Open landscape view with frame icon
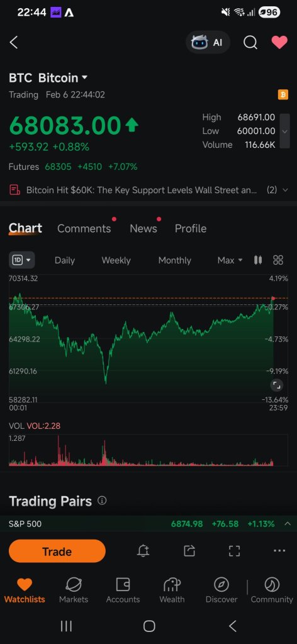 [234, 551]
